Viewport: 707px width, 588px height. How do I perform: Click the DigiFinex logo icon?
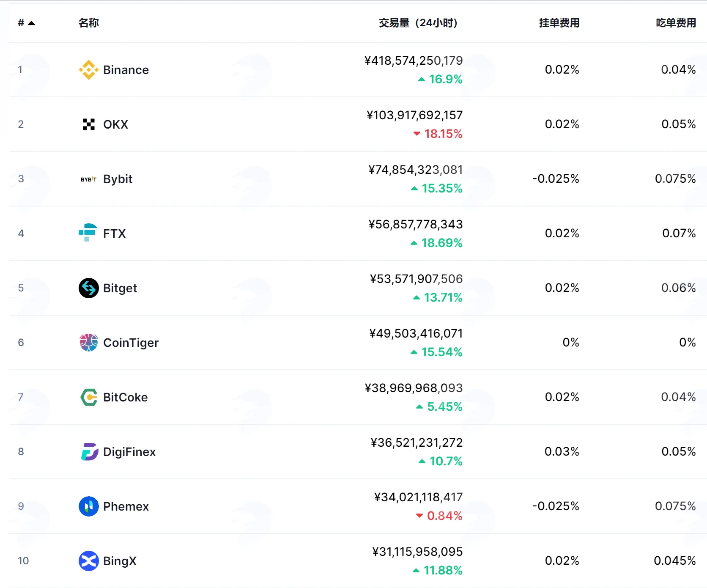click(89, 452)
